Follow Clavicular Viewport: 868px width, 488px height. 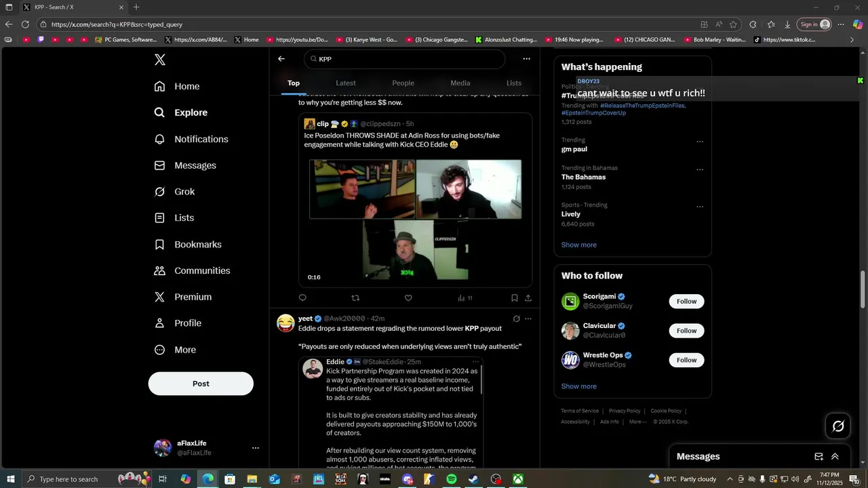tap(686, 331)
